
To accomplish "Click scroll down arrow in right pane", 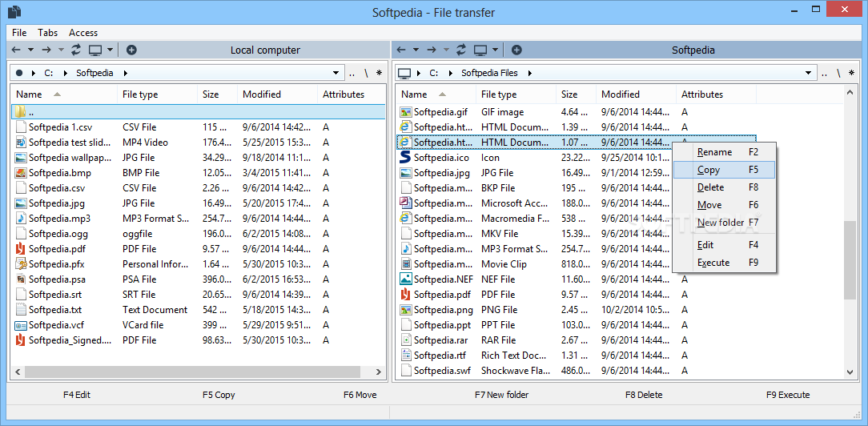I will [850, 372].
